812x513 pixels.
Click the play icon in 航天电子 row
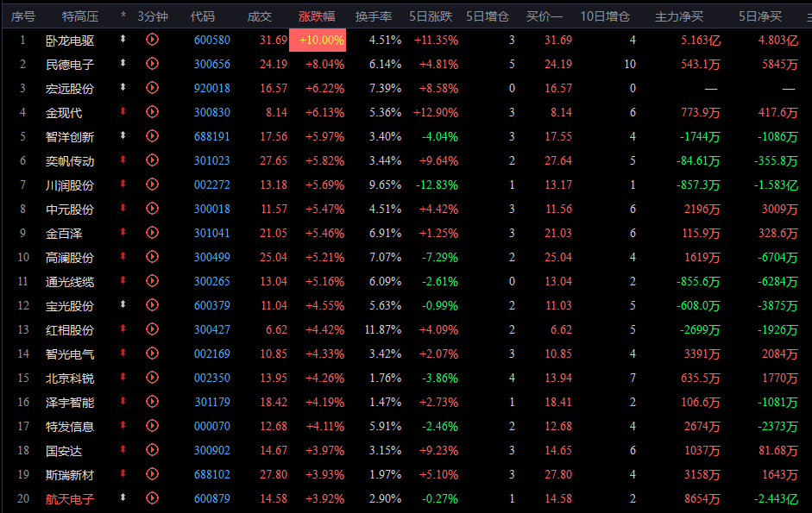[x=152, y=498]
